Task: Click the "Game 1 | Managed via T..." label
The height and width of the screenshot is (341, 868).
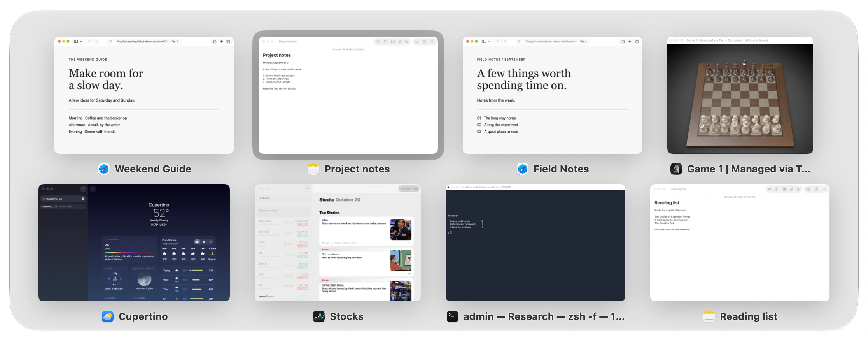Action: (x=749, y=169)
